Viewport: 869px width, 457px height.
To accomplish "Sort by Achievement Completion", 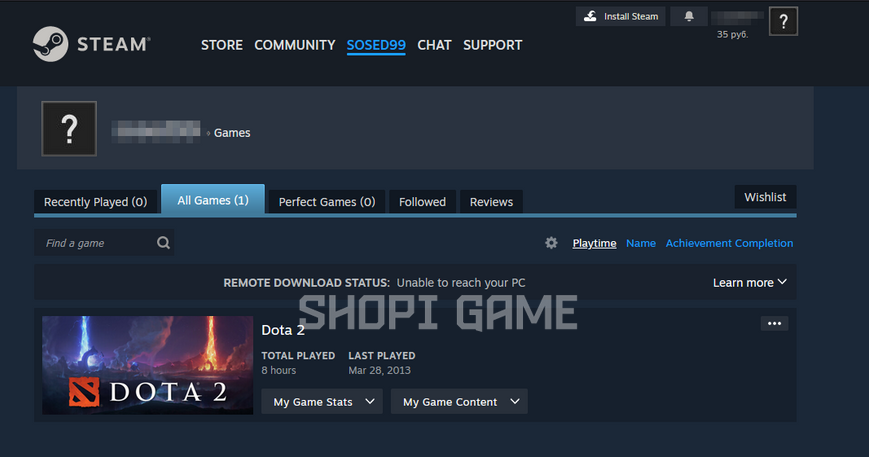I will click(729, 243).
